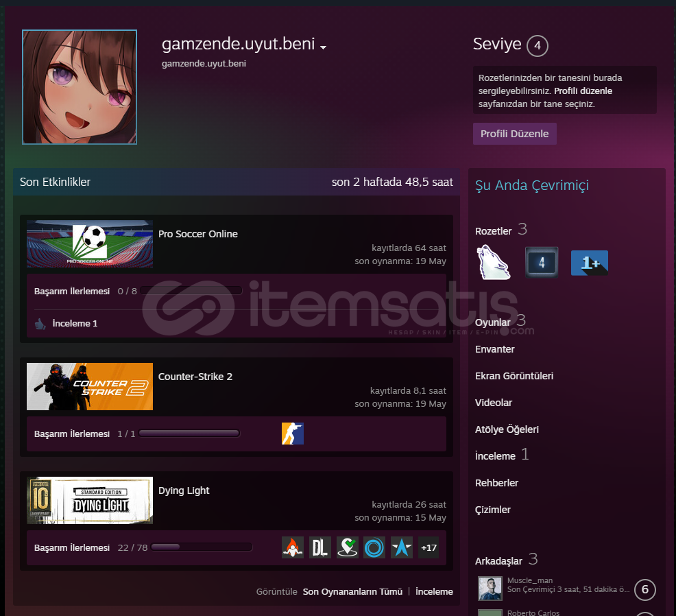676x616 pixels.
Task: Open the level 4 badge icon
Action: coord(542,262)
